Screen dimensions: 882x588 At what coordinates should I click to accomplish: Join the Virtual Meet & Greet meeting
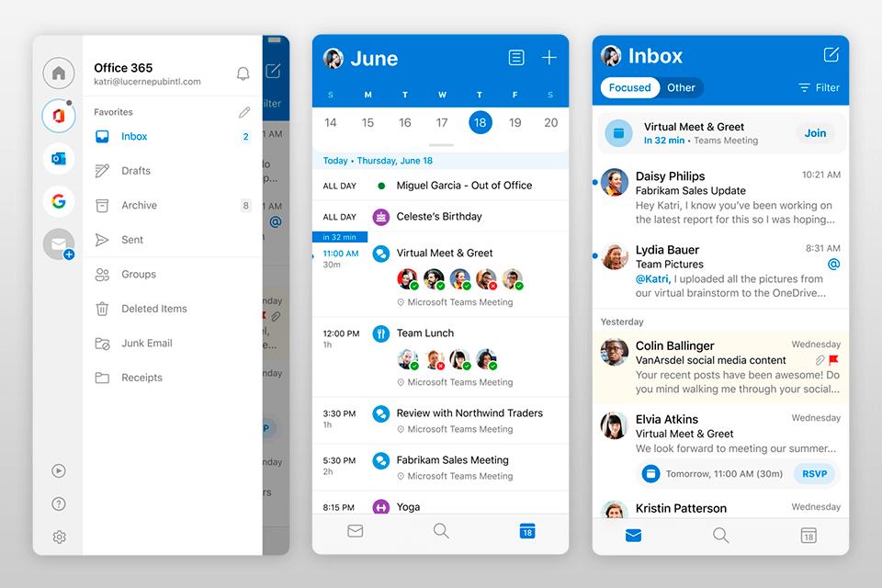(x=815, y=132)
